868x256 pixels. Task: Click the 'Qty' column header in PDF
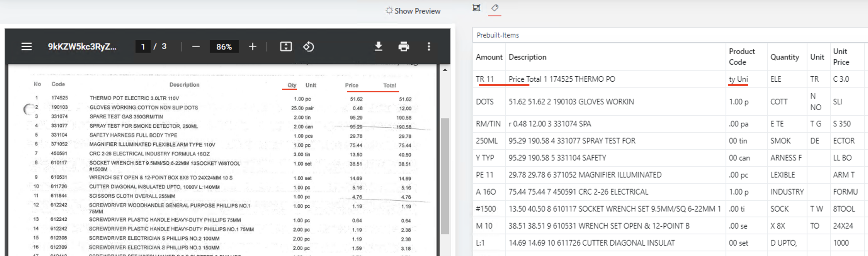click(292, 85)
